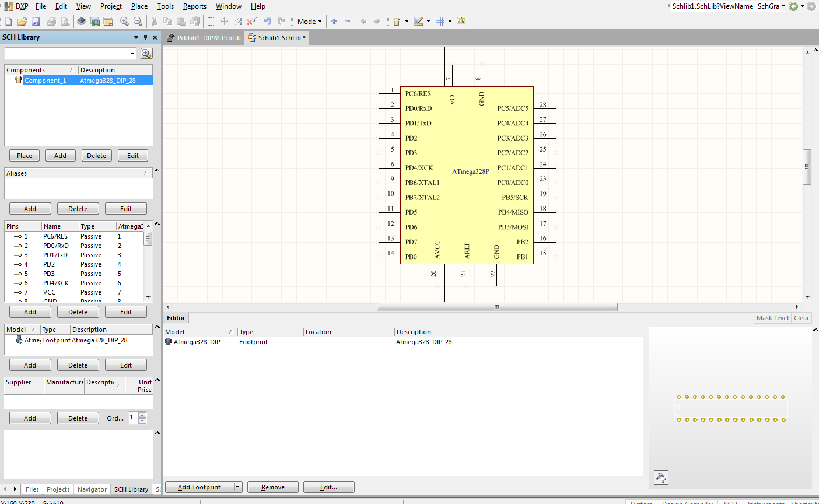
Task: Zoom out using the magnifier minus icon
Action: click(x=138, y=22)
